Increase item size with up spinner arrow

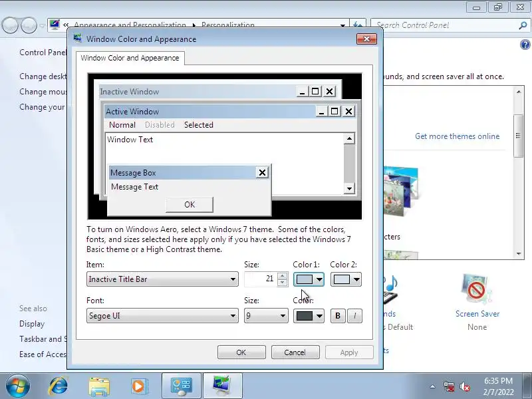282,276
